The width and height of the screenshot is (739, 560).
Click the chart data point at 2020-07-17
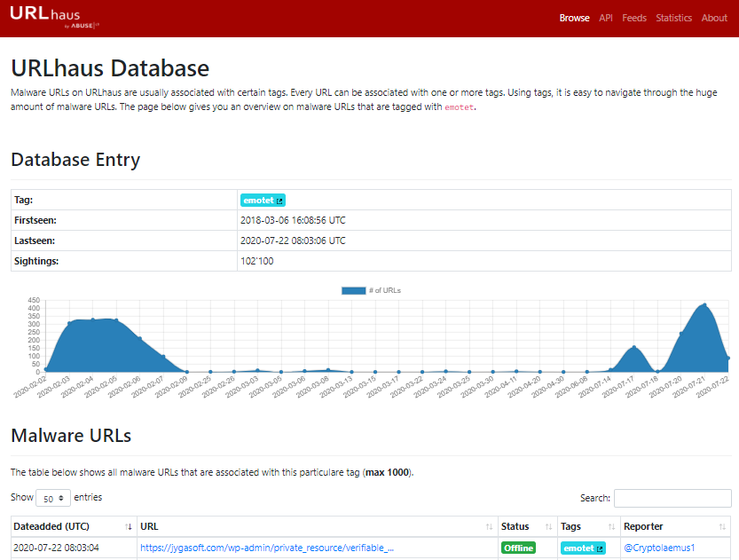pos(634,347)
